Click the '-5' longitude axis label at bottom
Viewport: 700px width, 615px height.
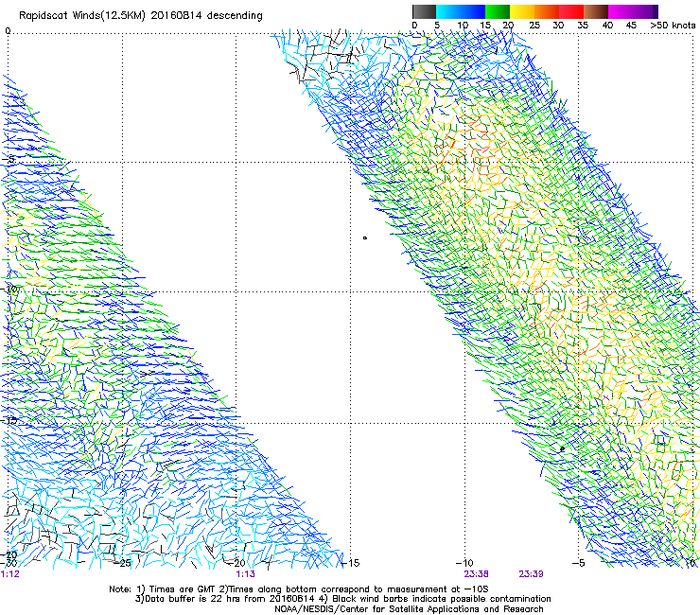tap(578, 563)
